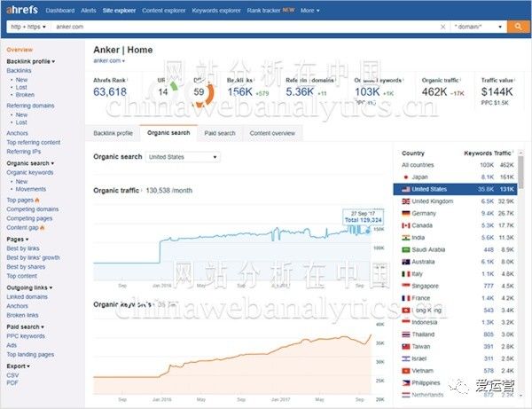Open Best by links' growth link
Image resolution: width=532 pixels, height=409 pixels.
(x=34, y=257)
